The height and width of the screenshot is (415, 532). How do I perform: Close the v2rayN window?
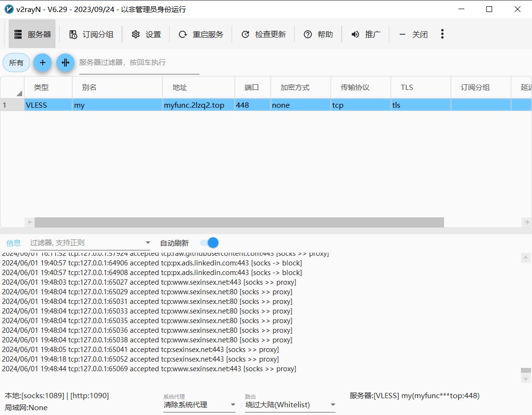pyautogui.click(x=518, y=9)
